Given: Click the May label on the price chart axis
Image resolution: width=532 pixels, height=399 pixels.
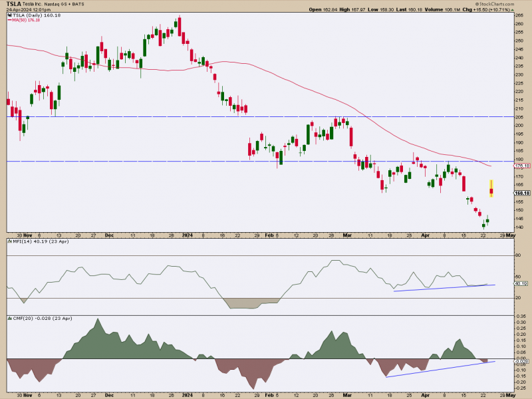Looking at the screenshot, I should [511, 235].
